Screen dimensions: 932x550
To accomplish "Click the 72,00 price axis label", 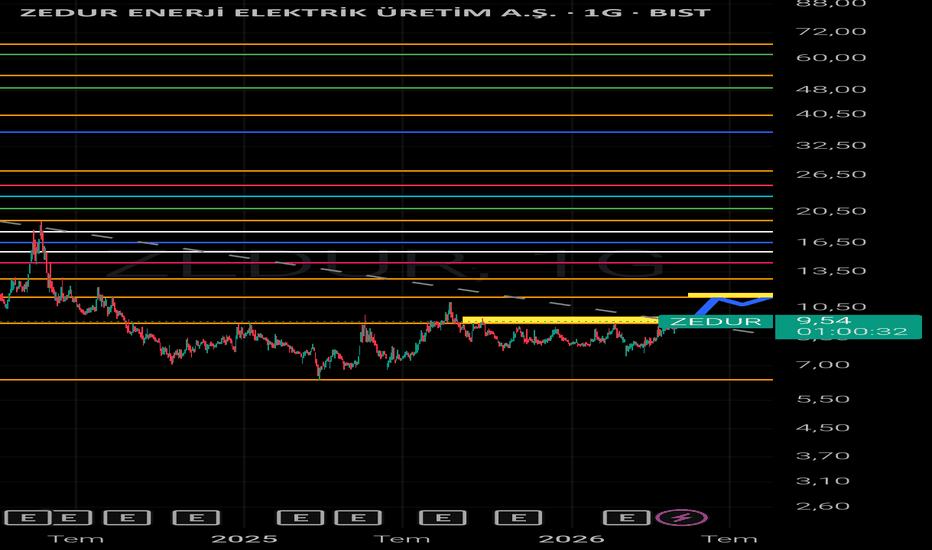I will [831, 32].
